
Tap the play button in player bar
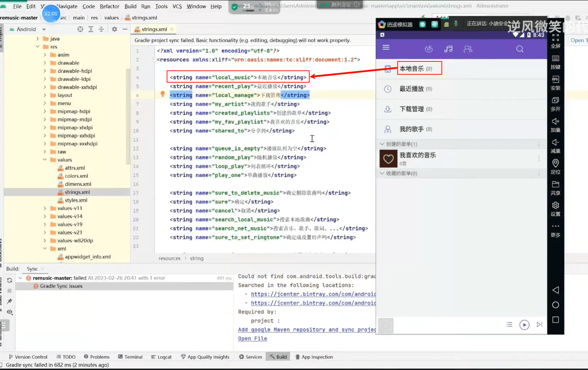click(524, 325)
